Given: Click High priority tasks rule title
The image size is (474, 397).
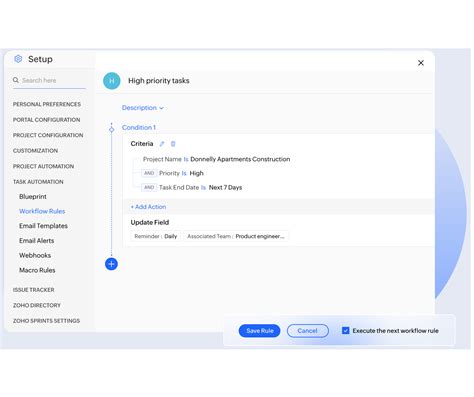Looking at the screenshot, I should point(159,81).
